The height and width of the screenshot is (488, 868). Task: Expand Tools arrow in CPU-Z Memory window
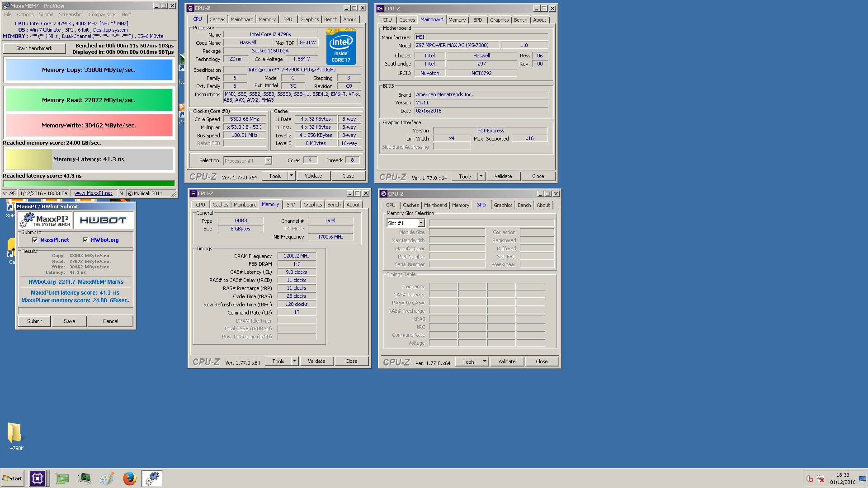(294, 361)
